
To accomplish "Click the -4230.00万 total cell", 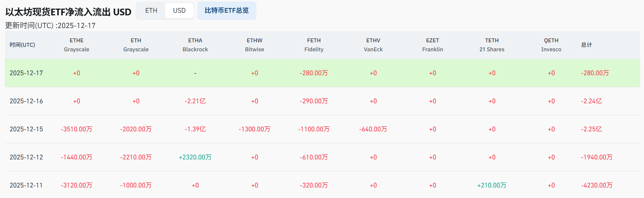I will [x=597, y=185].
